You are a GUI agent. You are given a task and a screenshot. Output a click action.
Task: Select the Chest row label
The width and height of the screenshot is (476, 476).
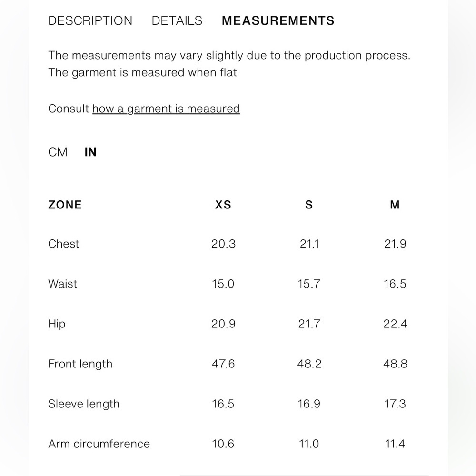(x=63, y=244)
